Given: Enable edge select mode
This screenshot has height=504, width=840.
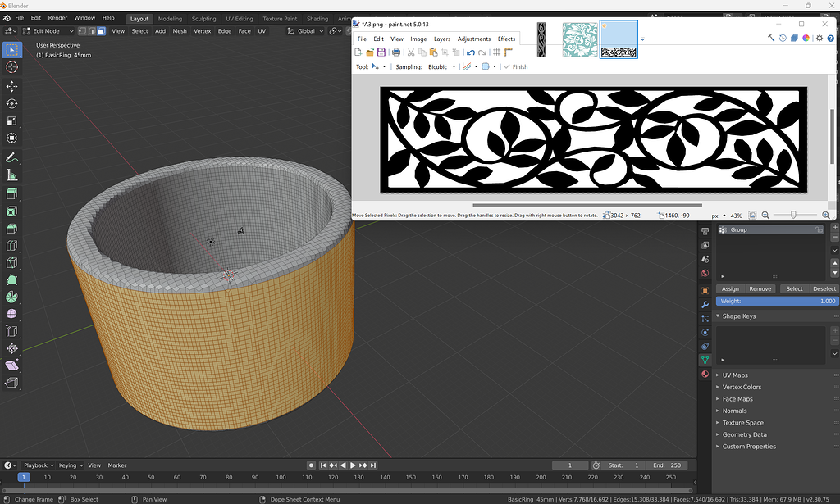Looking at the screenshot, I should tap(92, 31).
